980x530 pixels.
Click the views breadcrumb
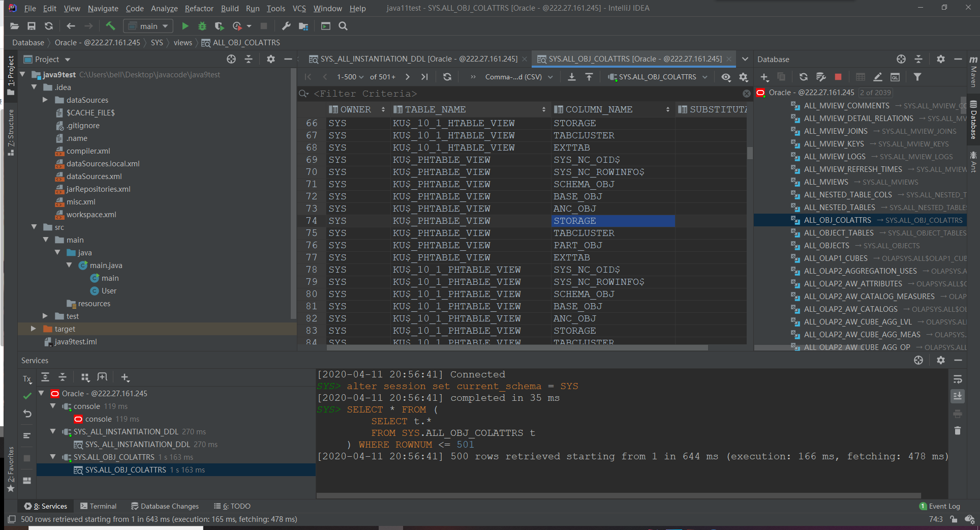[x=182, y=43]
